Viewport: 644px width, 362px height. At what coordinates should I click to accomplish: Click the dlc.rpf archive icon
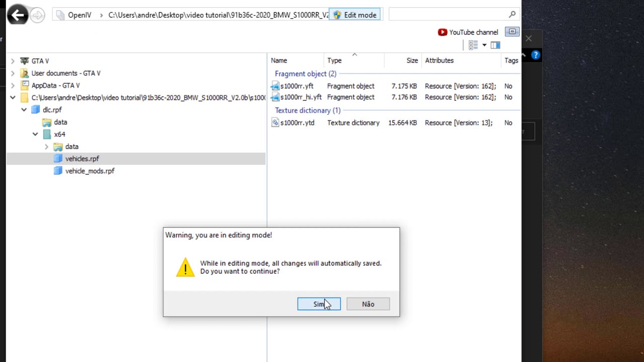35,110
